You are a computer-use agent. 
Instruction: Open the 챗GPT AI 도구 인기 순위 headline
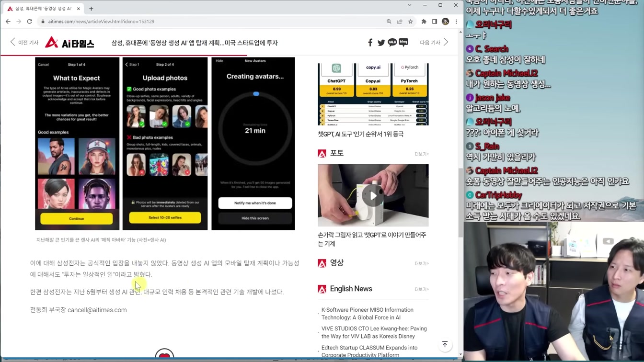click(x=361, y=134)
